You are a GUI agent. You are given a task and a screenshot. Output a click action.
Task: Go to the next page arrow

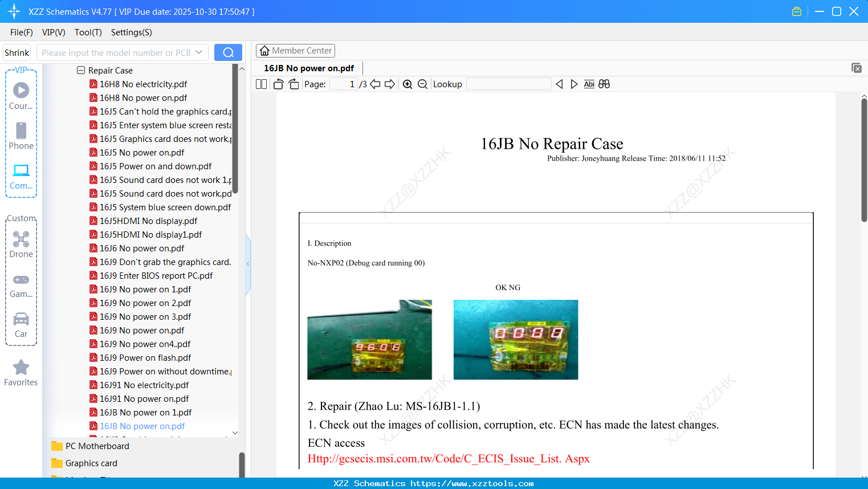(x=390, y=84)
